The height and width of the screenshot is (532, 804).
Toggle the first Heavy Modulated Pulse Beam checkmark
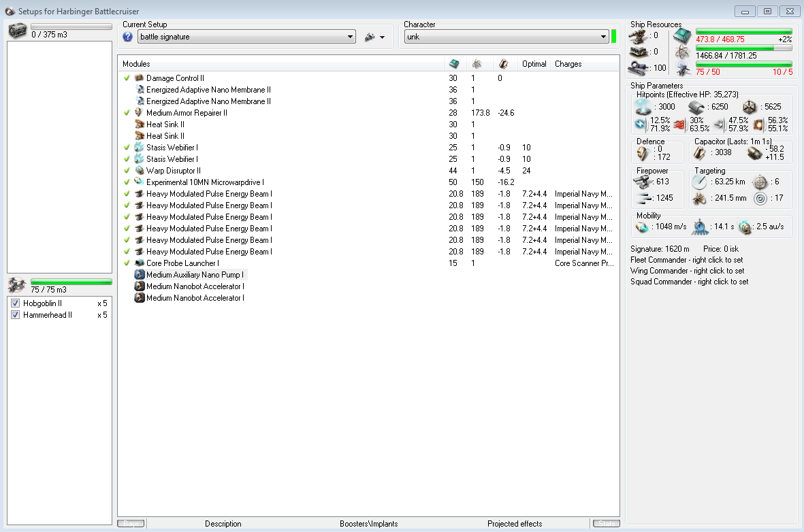(127, 194)
